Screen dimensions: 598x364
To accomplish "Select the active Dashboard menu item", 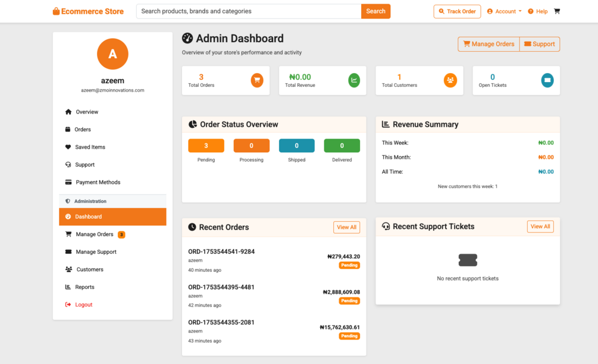I will [x=112, y=216].
